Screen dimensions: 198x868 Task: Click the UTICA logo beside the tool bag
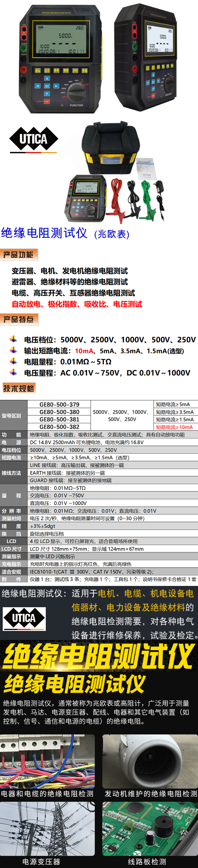(x=33, y=139)
